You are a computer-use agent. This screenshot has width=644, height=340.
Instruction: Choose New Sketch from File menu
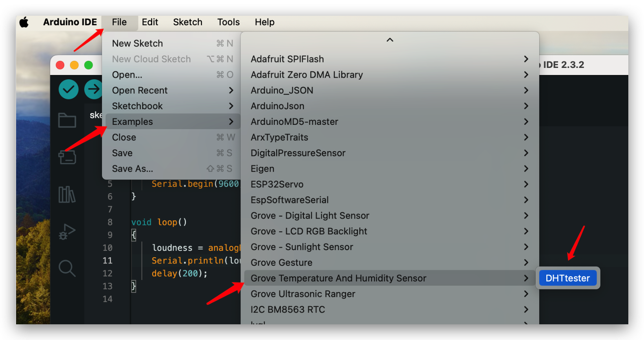[x=172, y=43]
